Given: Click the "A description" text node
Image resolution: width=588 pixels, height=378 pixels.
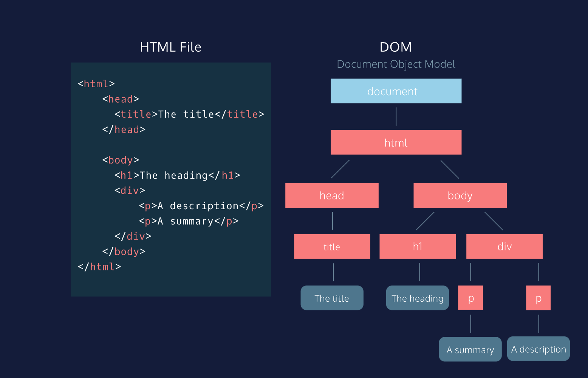Looking at the screenshot, I should coord(538,349).
